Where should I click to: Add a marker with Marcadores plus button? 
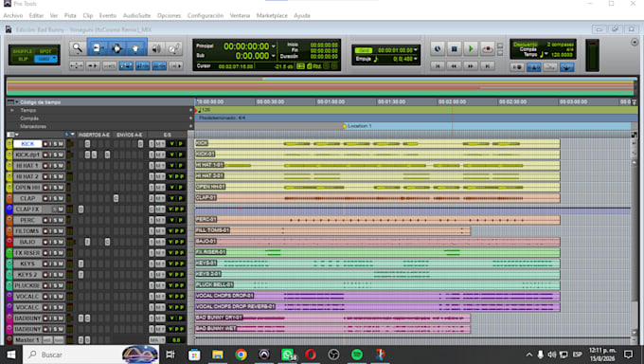click(x=190, y=126)
